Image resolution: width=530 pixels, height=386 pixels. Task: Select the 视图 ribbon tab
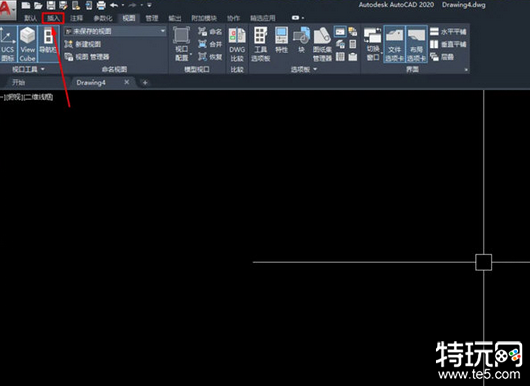tap(129, 18)
